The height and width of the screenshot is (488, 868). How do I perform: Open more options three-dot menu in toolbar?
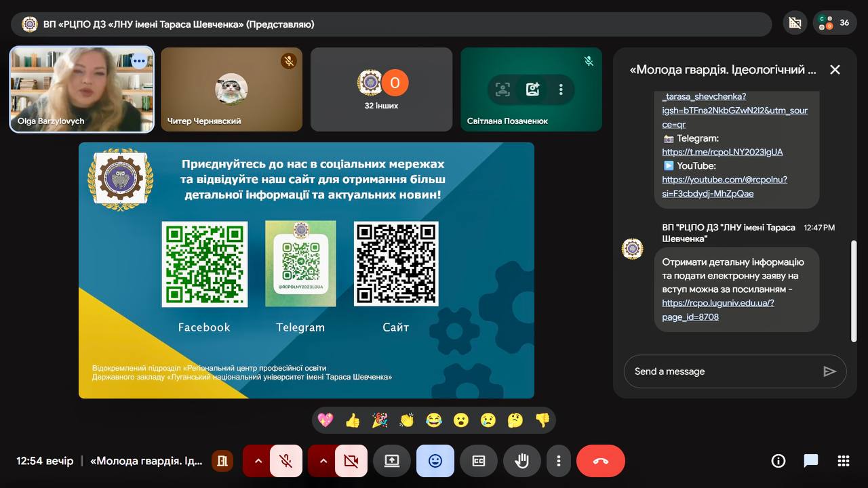click(559, 461)
